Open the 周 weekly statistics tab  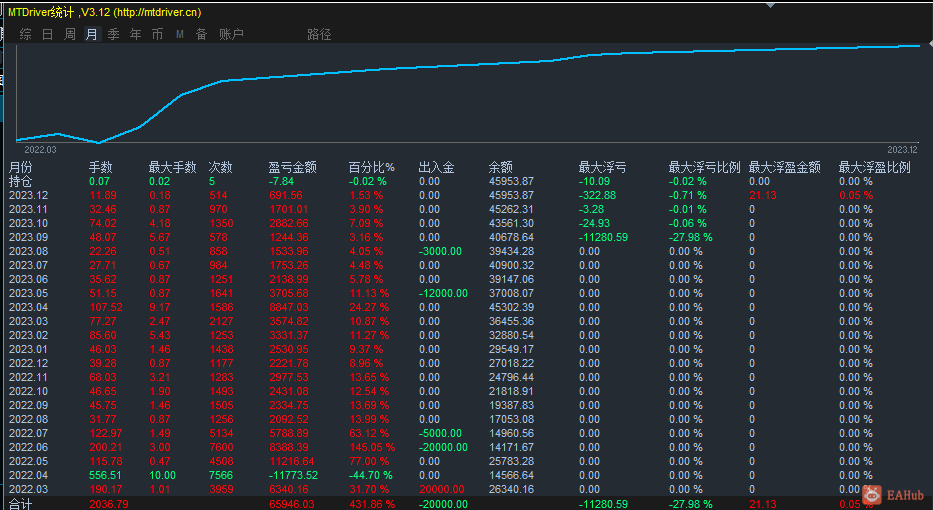point(70,35)
